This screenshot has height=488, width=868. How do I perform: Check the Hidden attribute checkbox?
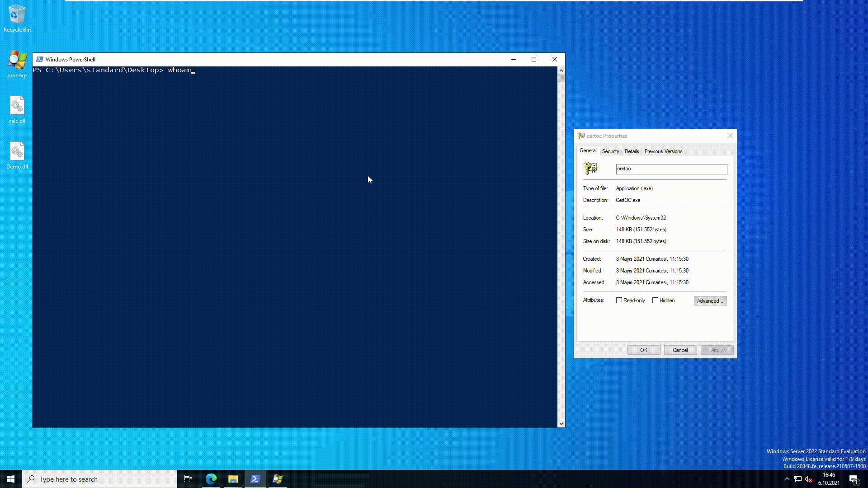click(656, 300)
